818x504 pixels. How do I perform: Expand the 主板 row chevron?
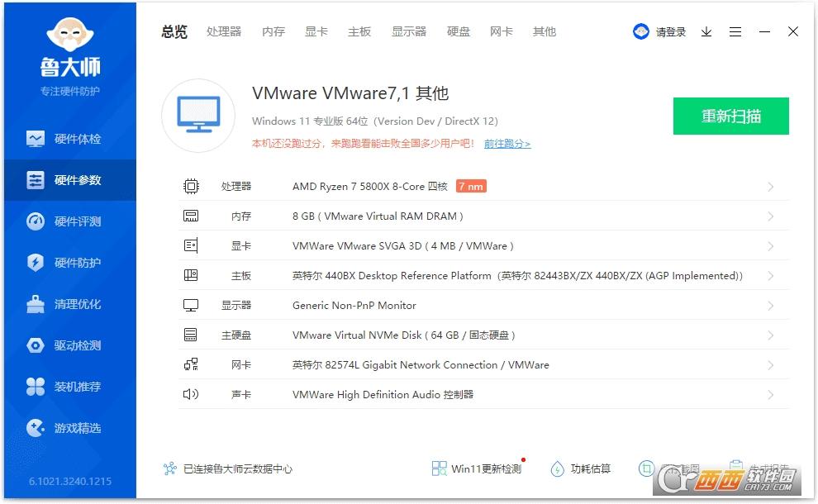coord(771,276)
